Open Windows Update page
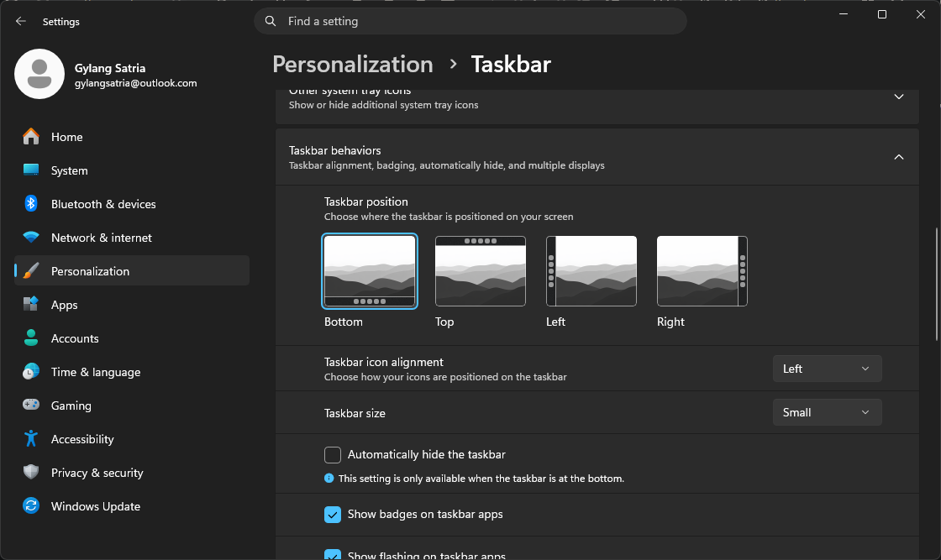941x560 pixels. [x=132, y=506]
